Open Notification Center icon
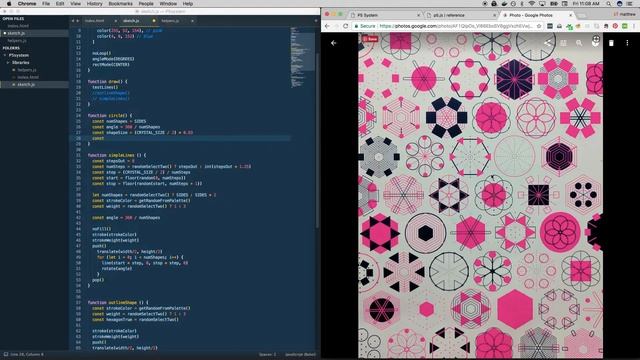 (631, 4)
